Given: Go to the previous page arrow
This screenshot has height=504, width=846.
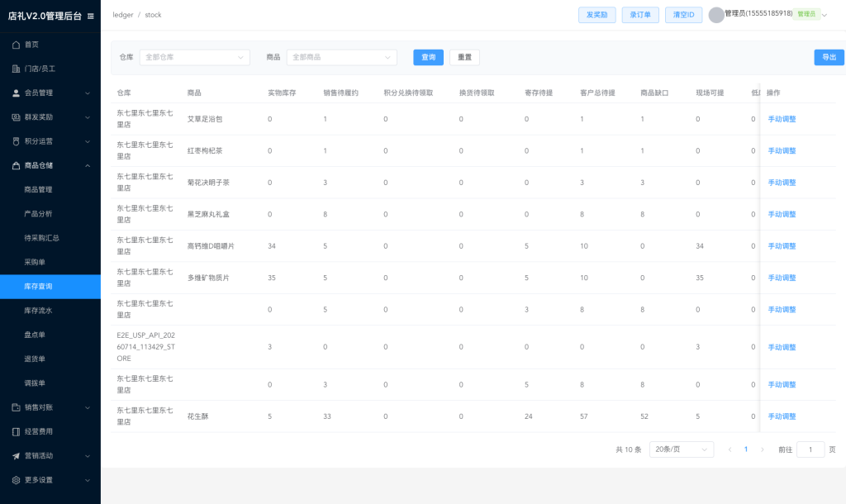Looking at the screenshot, I should 730,449.
